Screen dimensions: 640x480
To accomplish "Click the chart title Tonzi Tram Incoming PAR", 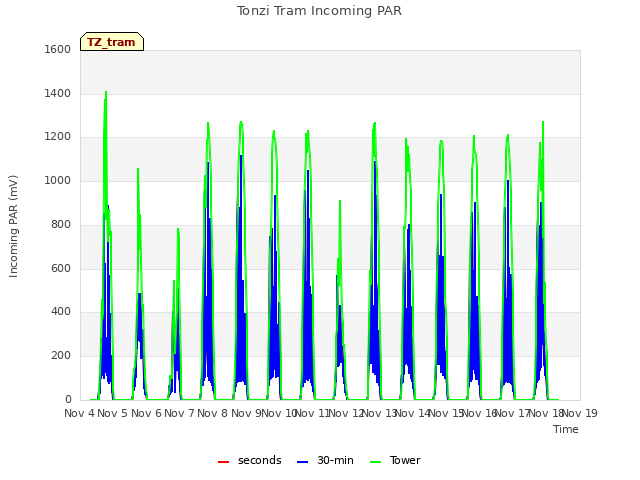I will coord(319,11).
